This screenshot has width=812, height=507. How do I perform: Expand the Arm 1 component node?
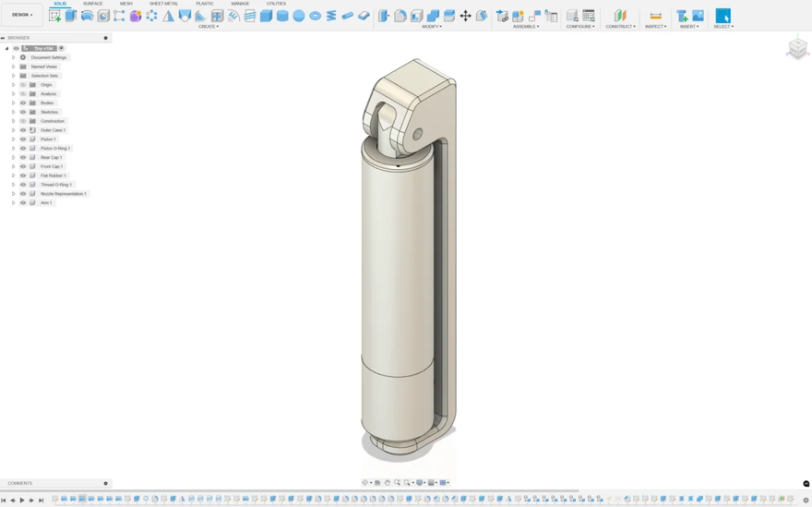click(13, 202)
